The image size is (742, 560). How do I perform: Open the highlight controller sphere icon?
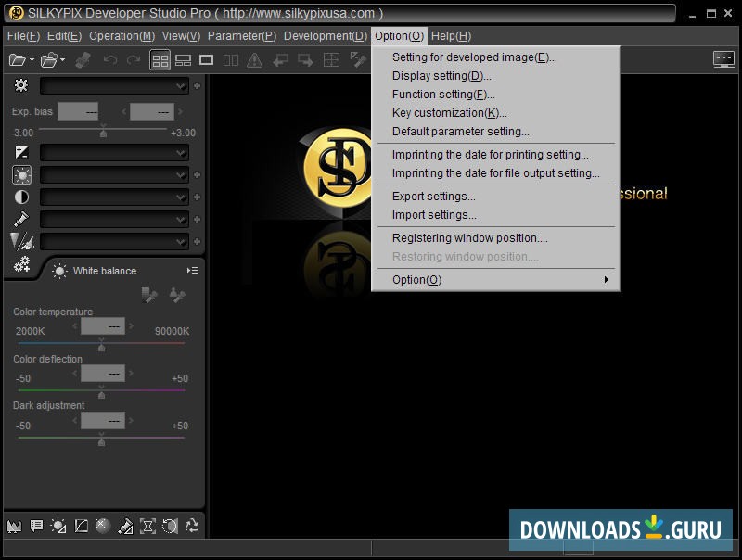103,526
